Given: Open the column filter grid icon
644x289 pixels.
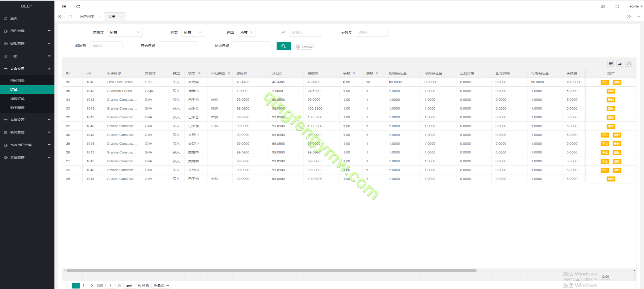Looking at the screenshot, I should (x=610, y=64).
